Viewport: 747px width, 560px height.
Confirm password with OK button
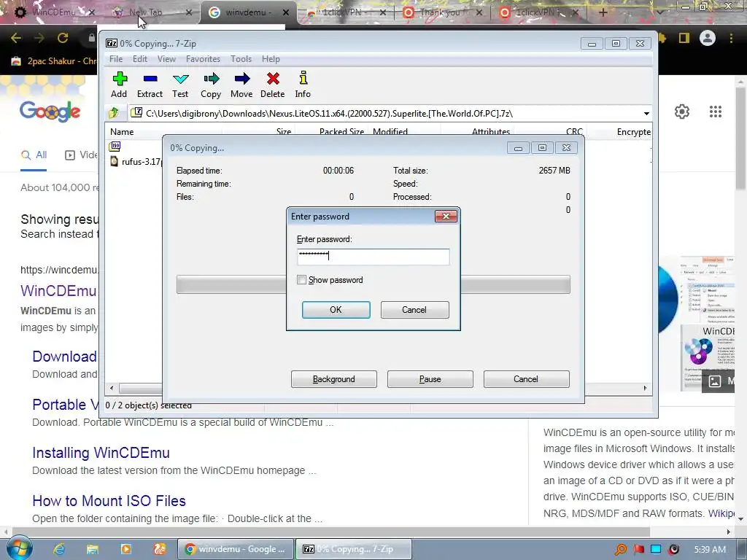point(336,309)
